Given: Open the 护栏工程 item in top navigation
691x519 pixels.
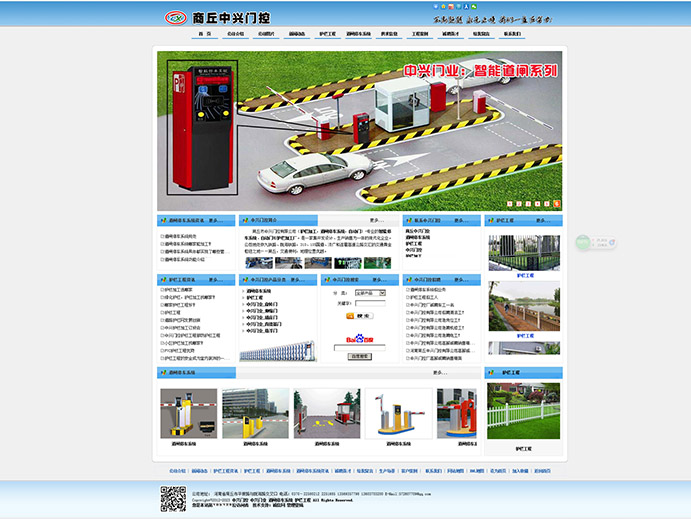Looking at the screenshot, I should [327, 34].
